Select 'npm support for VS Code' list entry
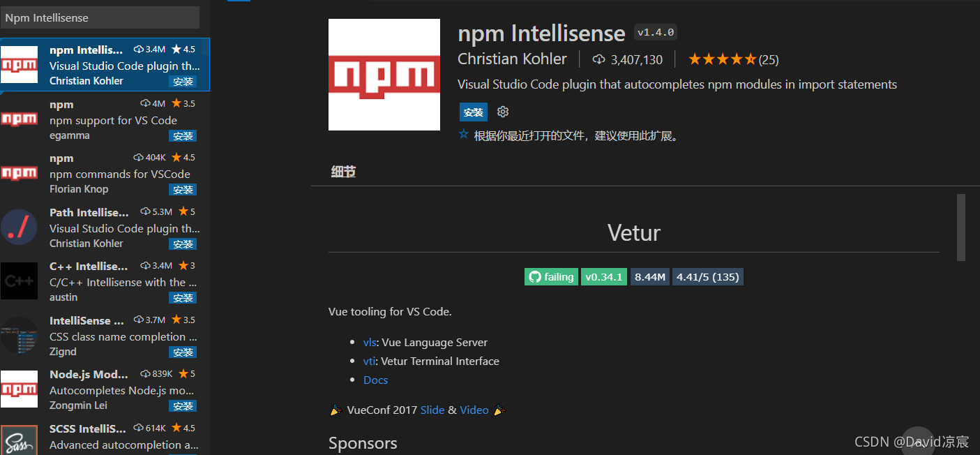The height and width of the screenshot is (455, 980). [x=113, y=120]
